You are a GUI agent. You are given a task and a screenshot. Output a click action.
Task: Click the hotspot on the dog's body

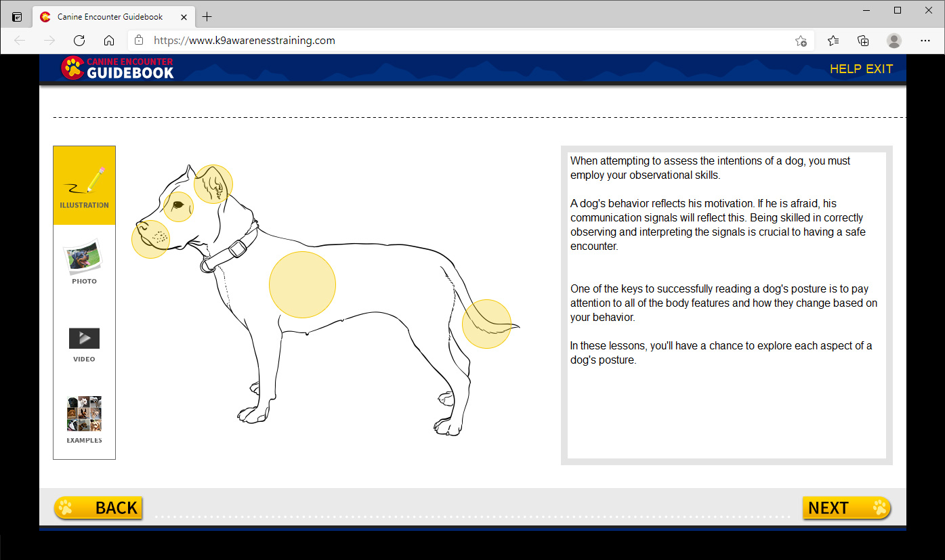pyautogui.click(x=302, y=284)
